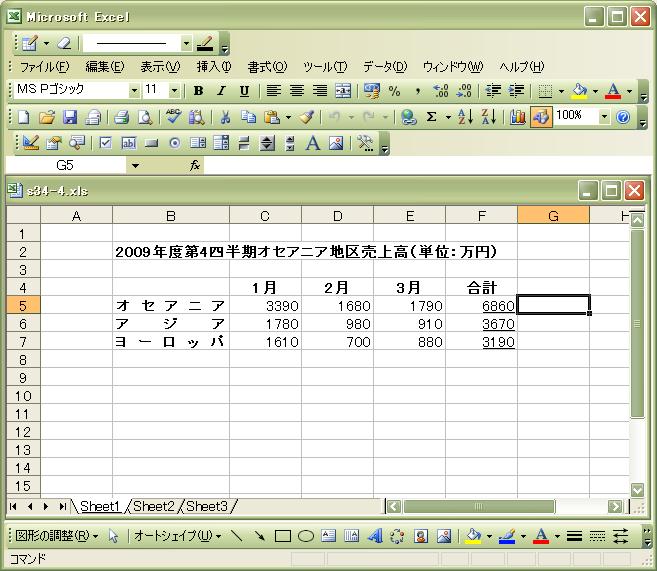657x571 pixels.
Task: Open a file with folder icon
Action: [x=47, y=117]
